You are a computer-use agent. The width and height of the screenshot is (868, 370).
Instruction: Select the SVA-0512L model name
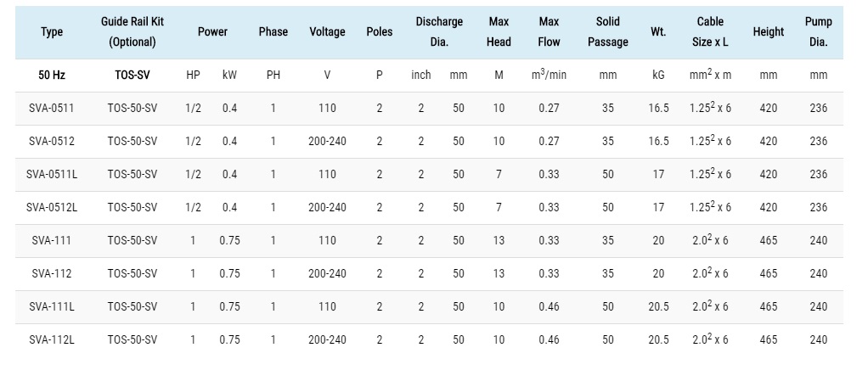(52, 207)
